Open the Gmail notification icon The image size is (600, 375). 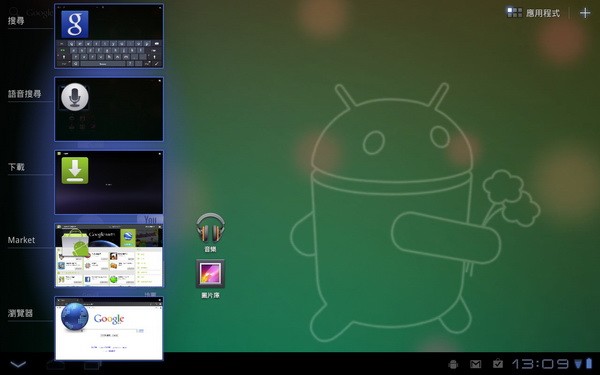(x=475, y=364)
